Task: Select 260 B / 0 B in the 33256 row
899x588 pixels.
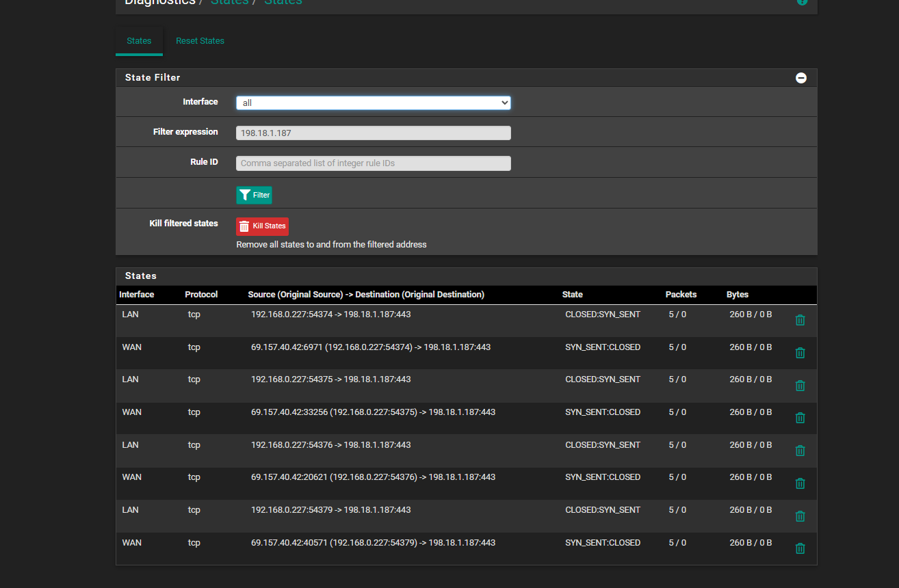Action: [x=751, y=412]
